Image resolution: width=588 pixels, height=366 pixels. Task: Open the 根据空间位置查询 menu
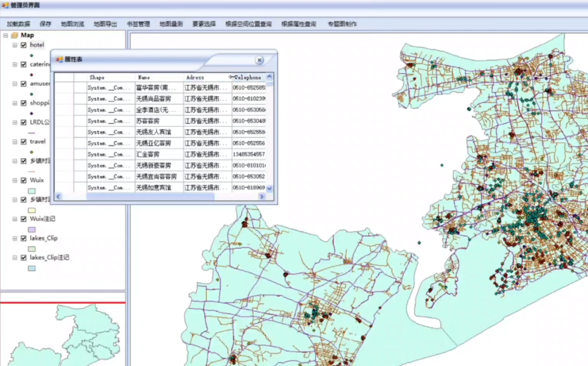tap(248, 24)
